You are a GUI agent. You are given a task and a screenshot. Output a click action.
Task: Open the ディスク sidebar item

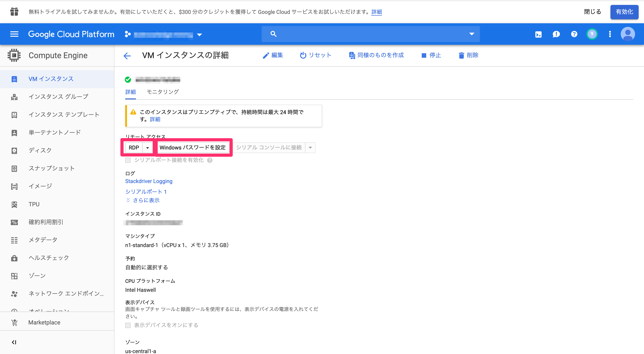pos(40,150)
